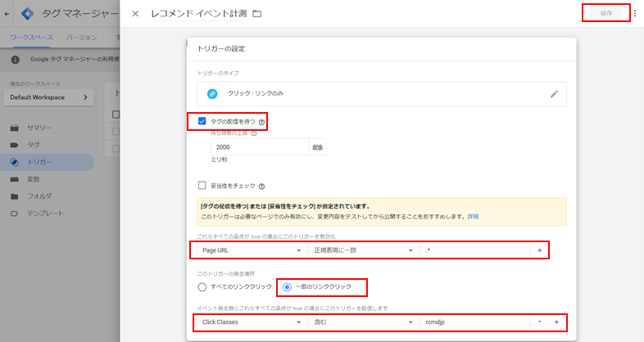Select the すべてのリンククリック radio button

pos(202,287)
